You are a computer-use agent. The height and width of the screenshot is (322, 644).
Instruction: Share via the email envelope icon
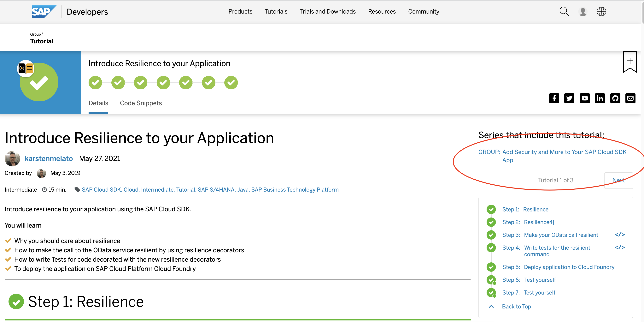coord(630,98)
